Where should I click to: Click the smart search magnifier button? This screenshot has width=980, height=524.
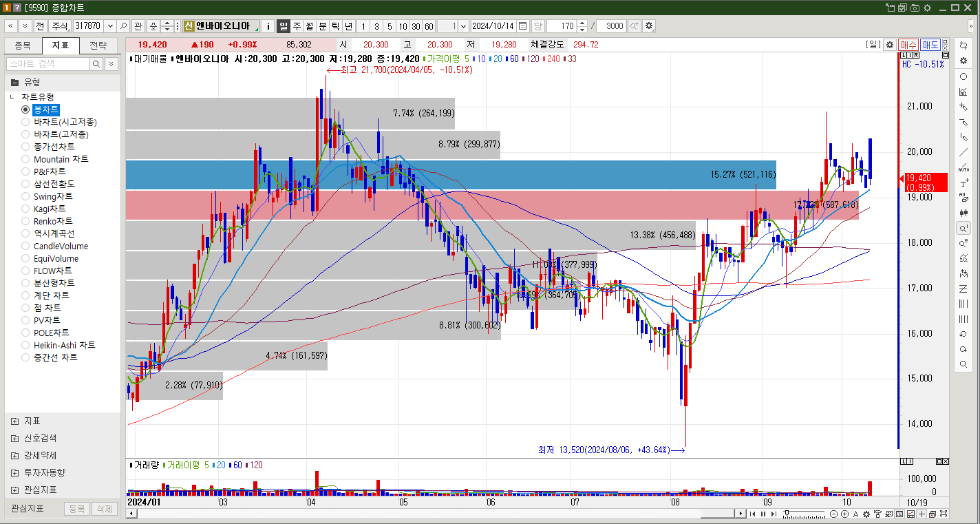click(96, 63)
